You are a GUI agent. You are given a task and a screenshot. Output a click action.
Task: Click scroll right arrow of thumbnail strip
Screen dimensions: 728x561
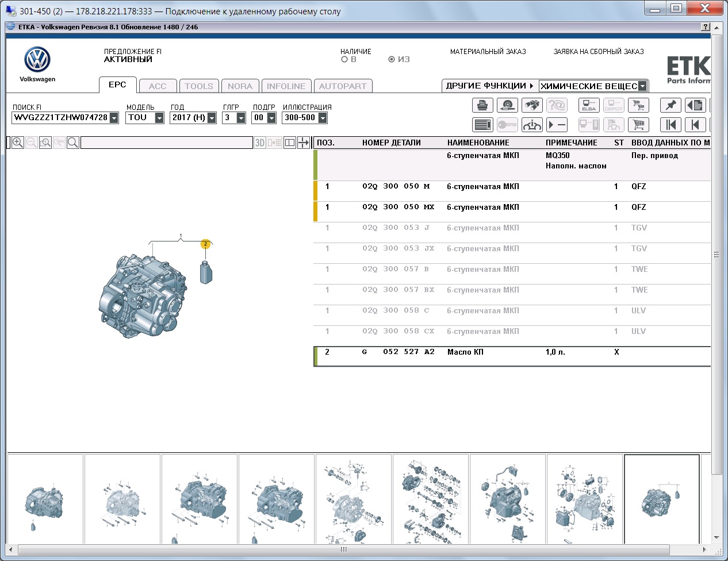(x=705, y=550)
